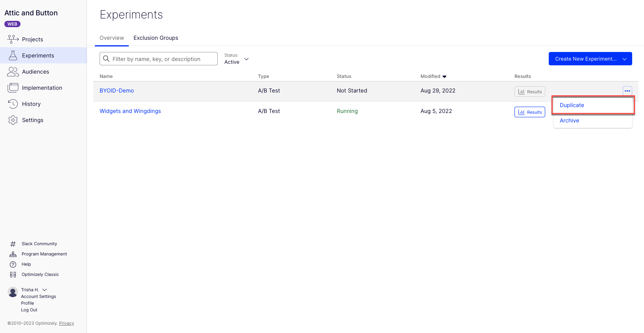Open the Widgets and Wingdings experiment
Screen dimensions: 644x333
(130, 111)
